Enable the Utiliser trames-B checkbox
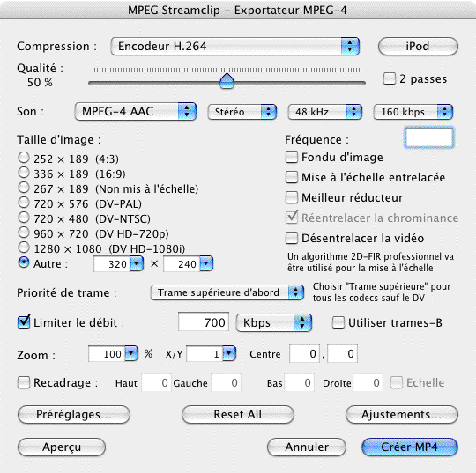The width and height of the screenshot is (476, 473). (338, 322)
